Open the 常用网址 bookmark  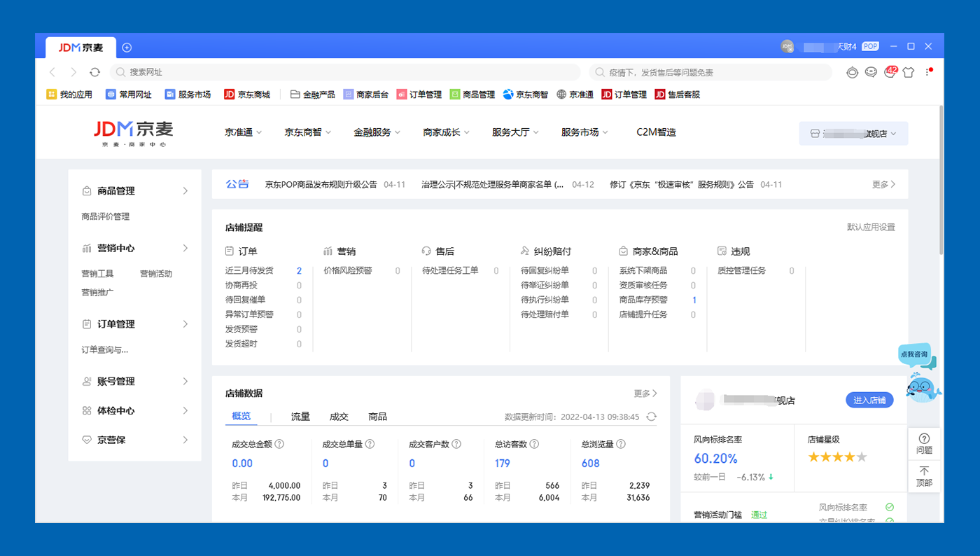[129, 95]
